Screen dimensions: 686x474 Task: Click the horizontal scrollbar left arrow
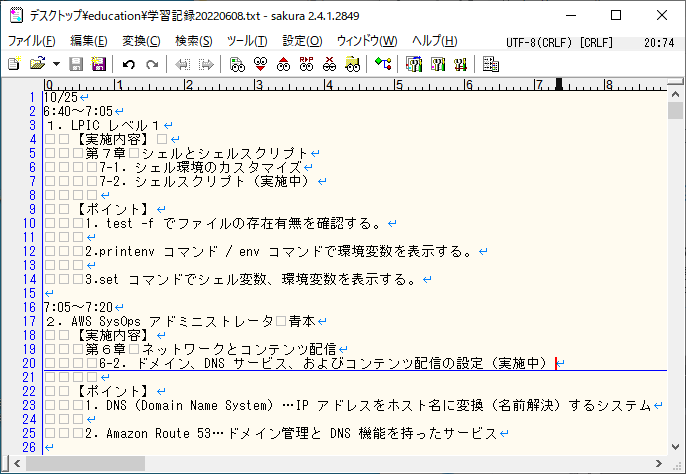pyautogui.click(x=17, y=463)
